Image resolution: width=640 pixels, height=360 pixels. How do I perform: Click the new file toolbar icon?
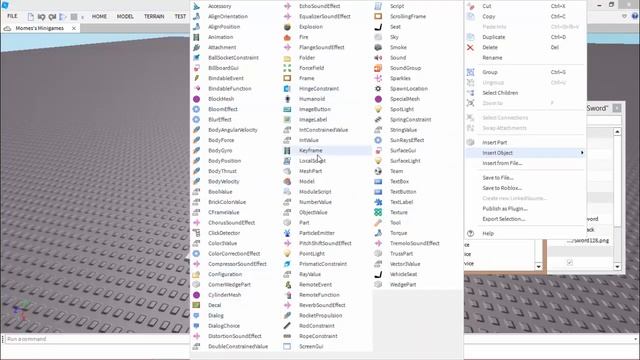(x=31, y=17)
